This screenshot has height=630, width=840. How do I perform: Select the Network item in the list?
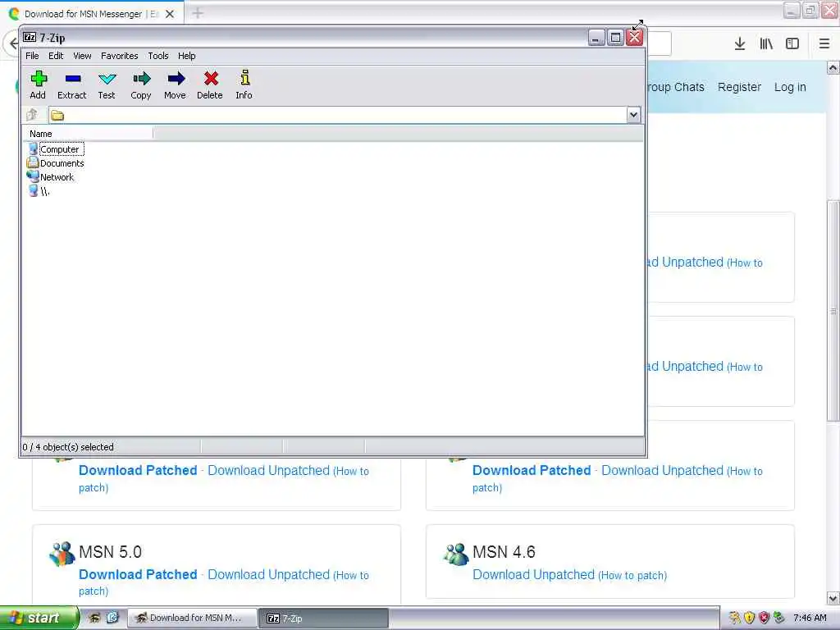tap(50, 177)
